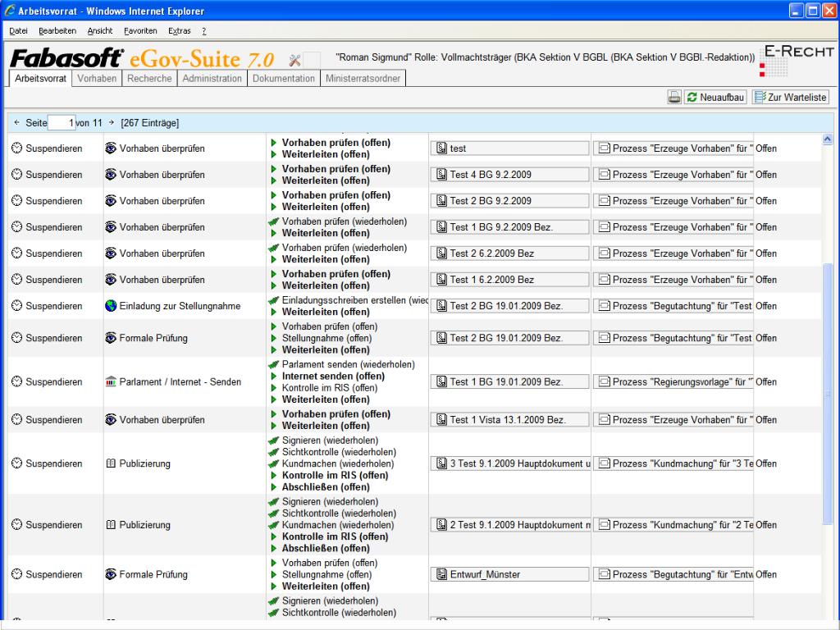Viewport: 840px width, 630px height.
Task: Click the process icon of Prozess "Kundmachung" für "3 Te
Action: (x=605, y=463)
